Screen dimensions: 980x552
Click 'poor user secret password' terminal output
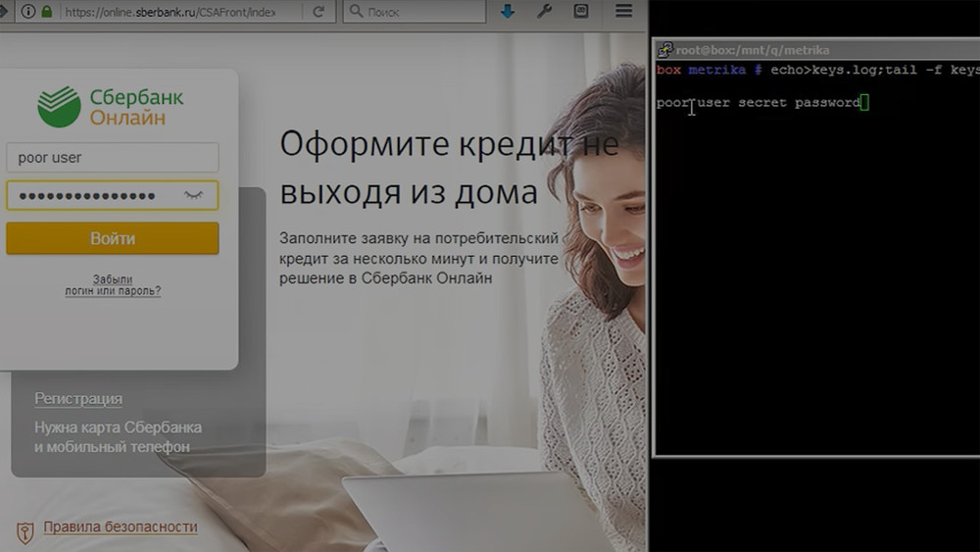[759, 103]
